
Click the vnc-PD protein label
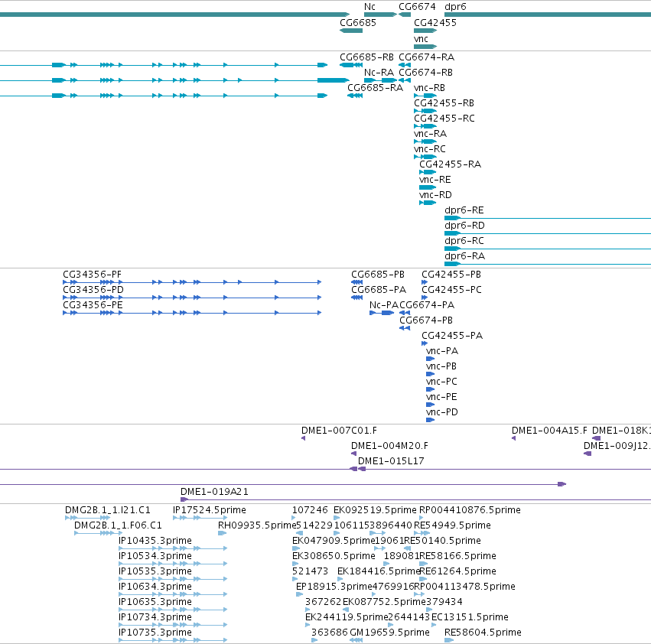click(442, 412)
